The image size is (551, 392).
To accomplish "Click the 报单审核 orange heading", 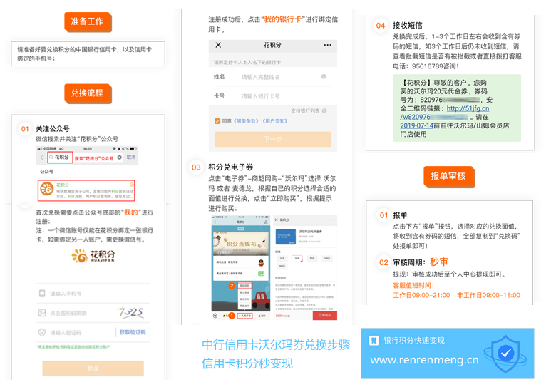I will coord(449,177).
